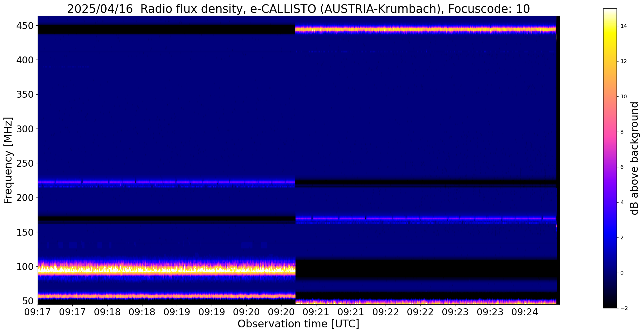This screenshot has width=644, height=333.
Task: Click the 'Observation time [UTC]' axis label
Action: (298, 324)
